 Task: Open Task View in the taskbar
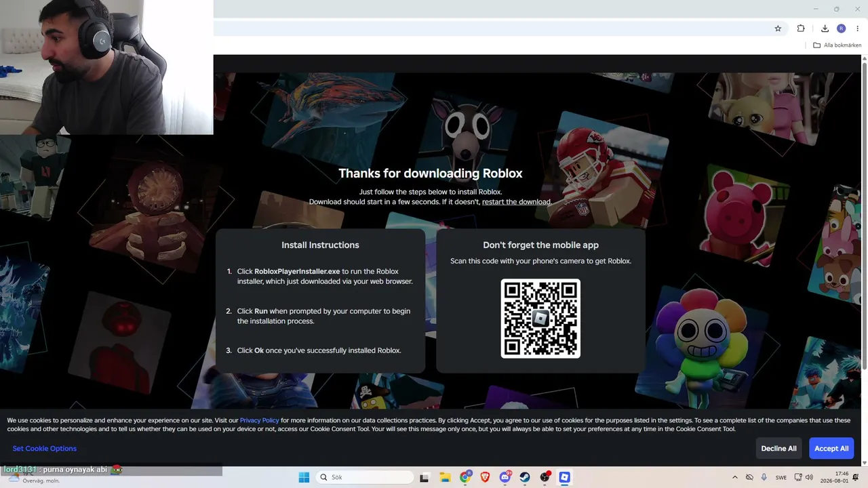point(425,477)
